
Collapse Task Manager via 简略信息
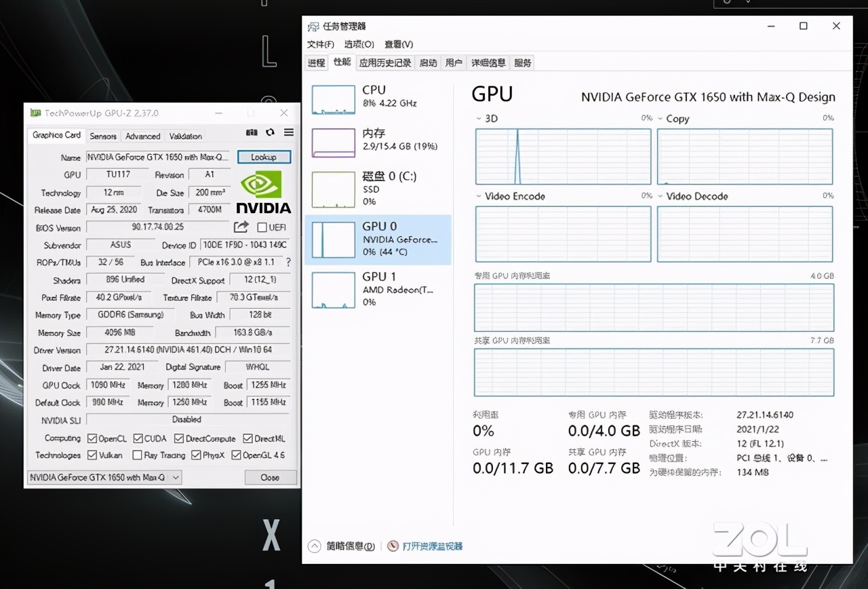(342, 546)
